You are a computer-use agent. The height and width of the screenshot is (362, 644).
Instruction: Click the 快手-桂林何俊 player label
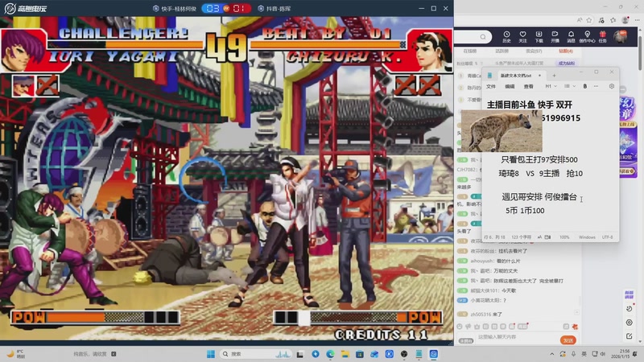tap(175, 9)
